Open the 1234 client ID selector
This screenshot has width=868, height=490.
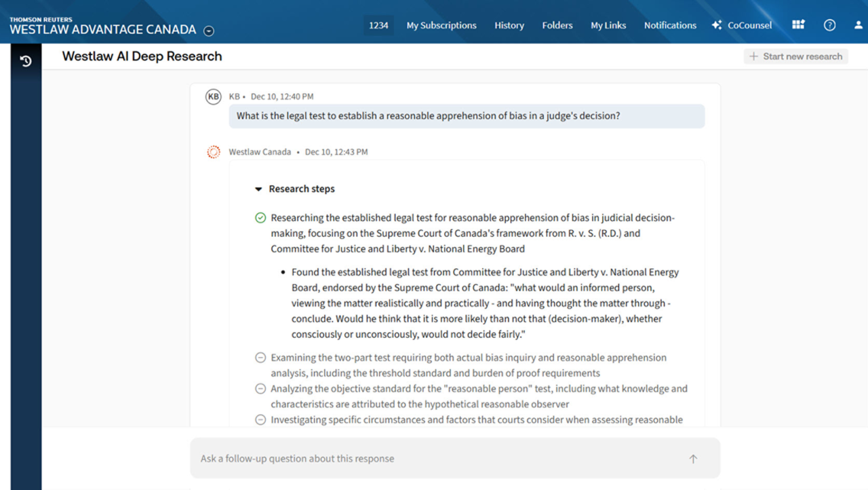(378, 25)
